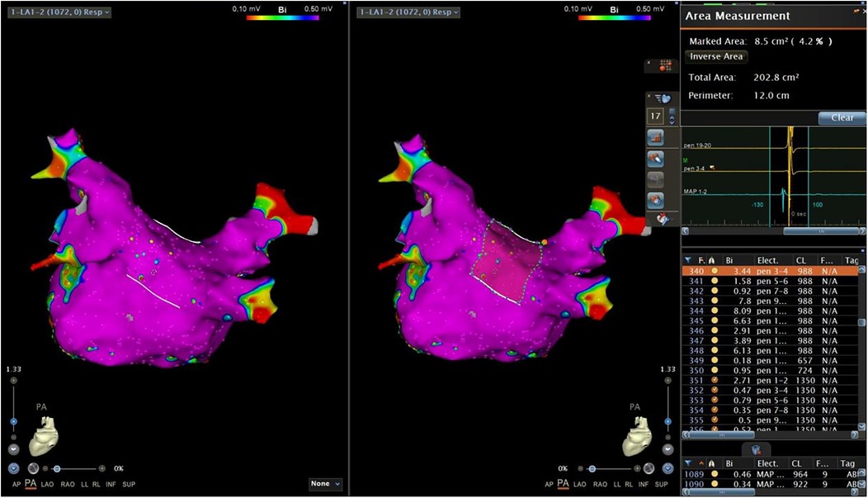Click the orange sort arrow in lower table header
This screenshot has width=868, height=498.
tap(701, 463)
